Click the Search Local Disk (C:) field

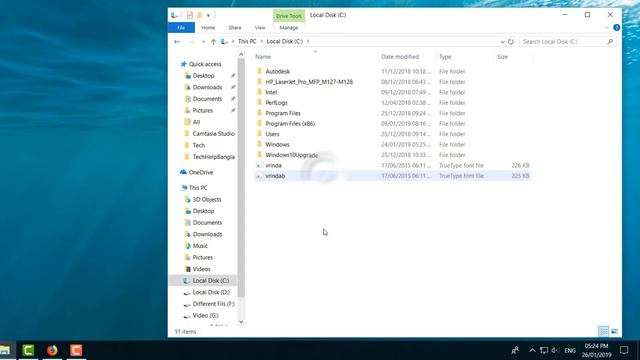click(x=562, y=42)
